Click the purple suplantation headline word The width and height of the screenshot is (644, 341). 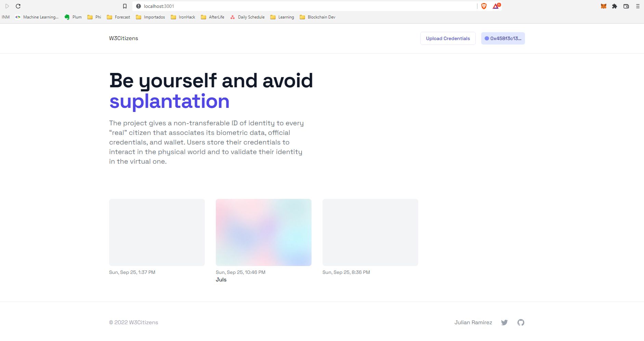pyautogui.click(x=169, y=102)
